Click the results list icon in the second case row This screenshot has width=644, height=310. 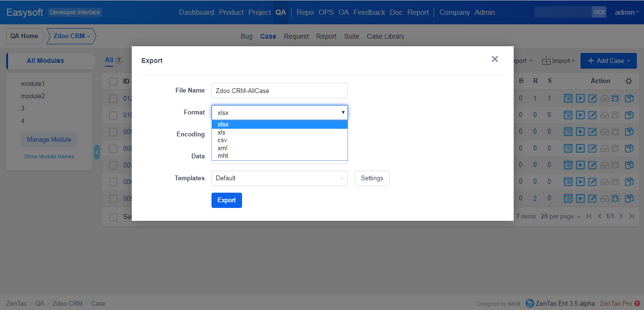click(x=568, y=115)
